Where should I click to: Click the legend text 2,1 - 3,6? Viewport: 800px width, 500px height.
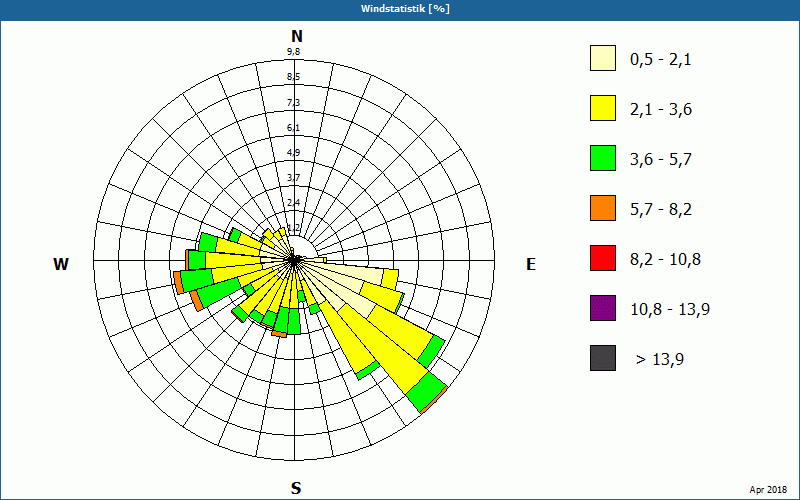coord(661,110)
